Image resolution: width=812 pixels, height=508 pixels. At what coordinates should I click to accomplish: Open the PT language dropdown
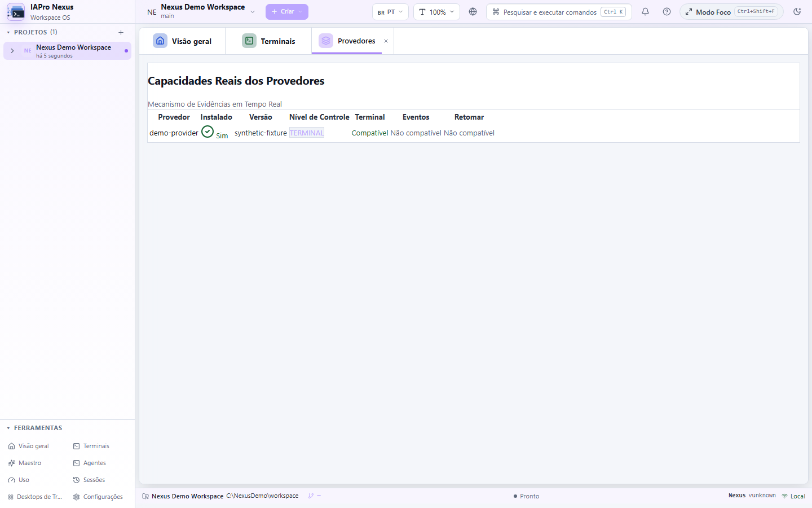(x=390, y=12)
